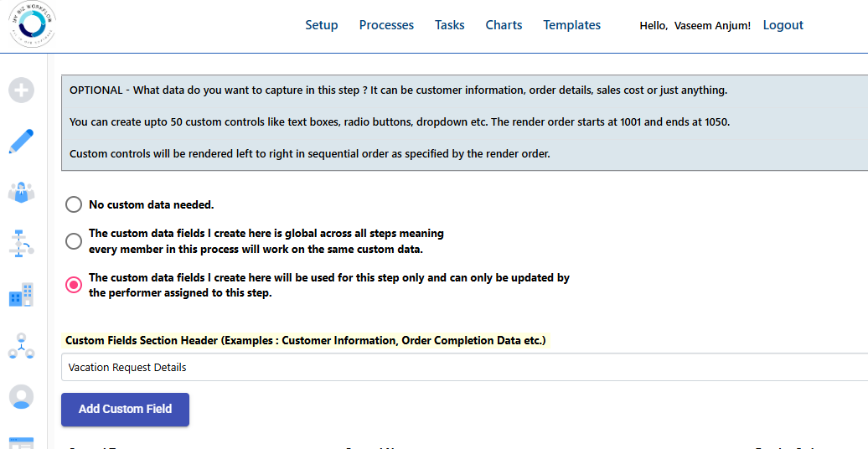
Task: Click the Custom Fields Section Header label
Action: [x=306, y=340]
